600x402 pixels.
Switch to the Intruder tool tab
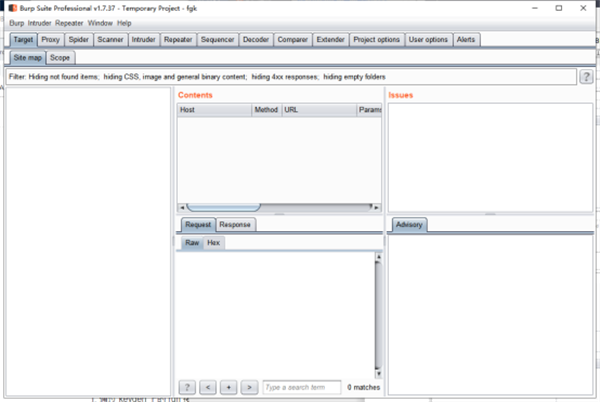pyautogui.click(x=143, y=40)
